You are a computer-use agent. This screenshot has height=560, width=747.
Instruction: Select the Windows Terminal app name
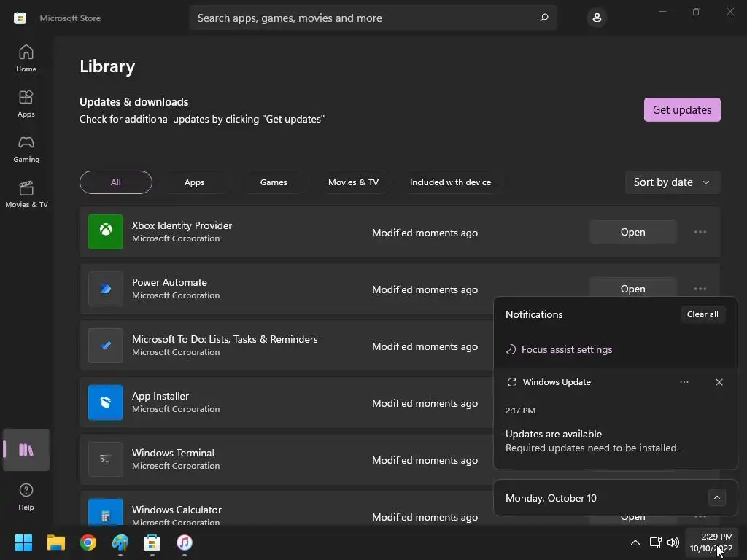tap(173, 453)
